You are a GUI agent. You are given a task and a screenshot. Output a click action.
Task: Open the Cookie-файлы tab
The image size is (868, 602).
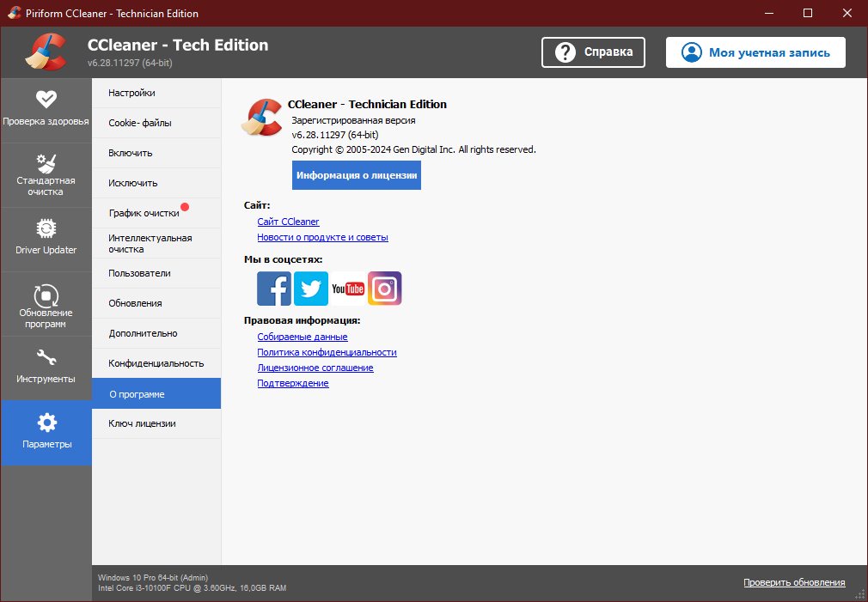pos(156,123)
